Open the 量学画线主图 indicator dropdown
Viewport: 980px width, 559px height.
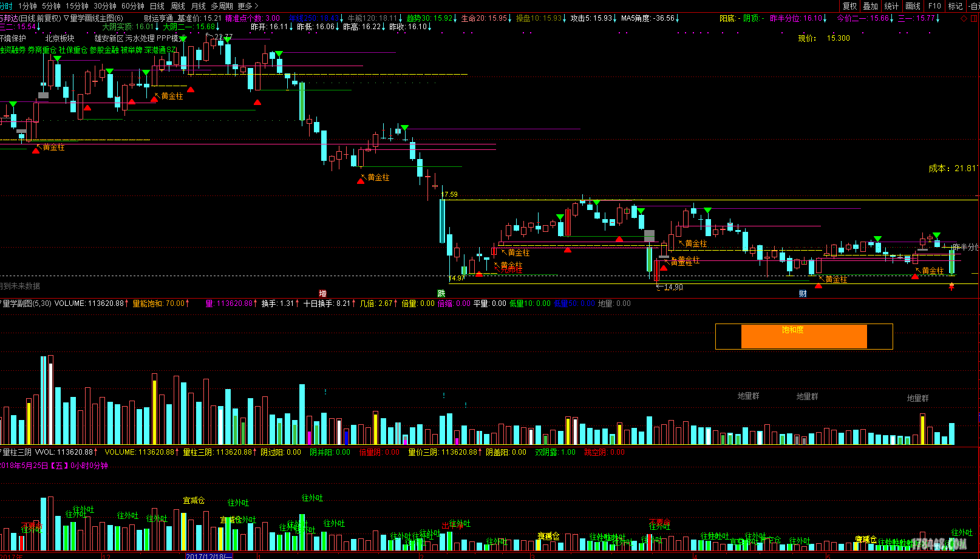(93, 18)
